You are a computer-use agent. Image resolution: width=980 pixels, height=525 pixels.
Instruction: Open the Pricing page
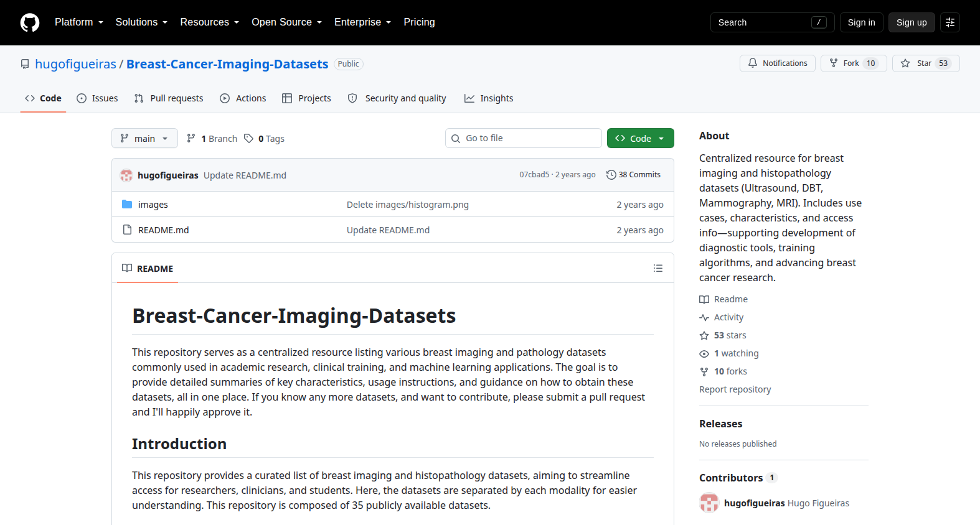pos(419,22)
